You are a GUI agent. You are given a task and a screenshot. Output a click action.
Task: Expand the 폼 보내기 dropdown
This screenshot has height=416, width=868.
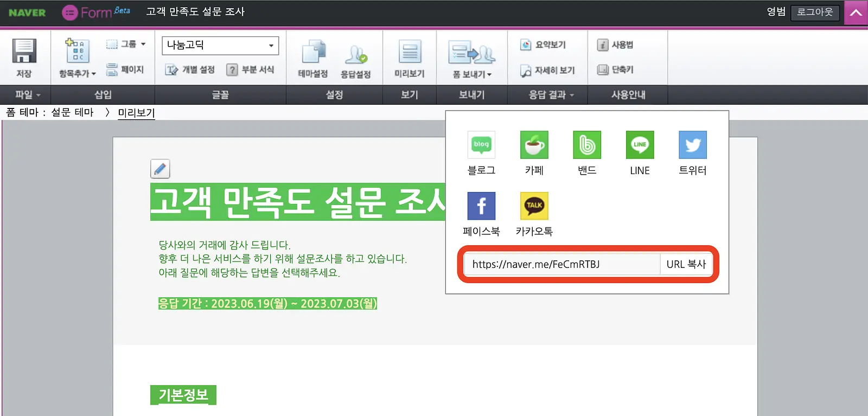click(x=472, y=74)
